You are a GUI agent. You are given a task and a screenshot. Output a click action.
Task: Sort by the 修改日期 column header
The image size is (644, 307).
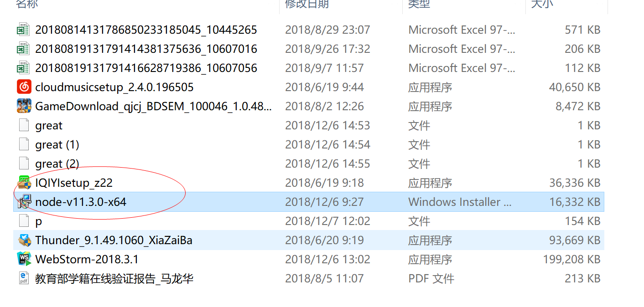pyautogui.click(x=307, y=4)
